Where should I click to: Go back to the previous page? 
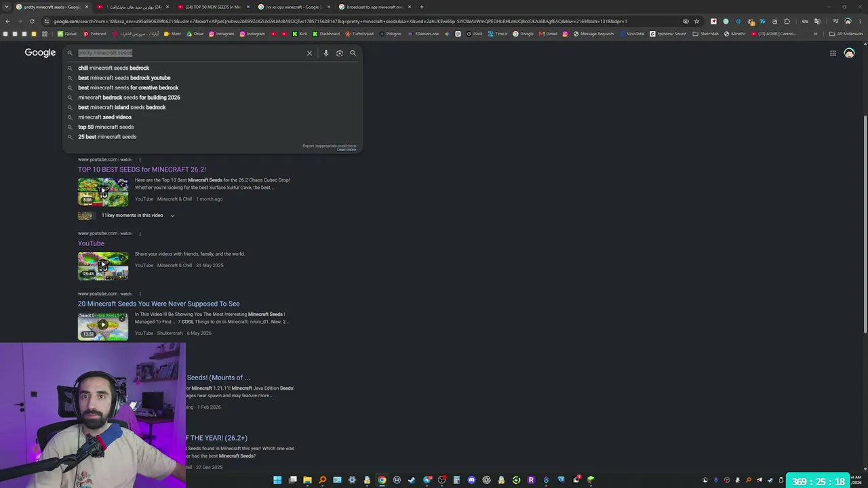(7, 21)
